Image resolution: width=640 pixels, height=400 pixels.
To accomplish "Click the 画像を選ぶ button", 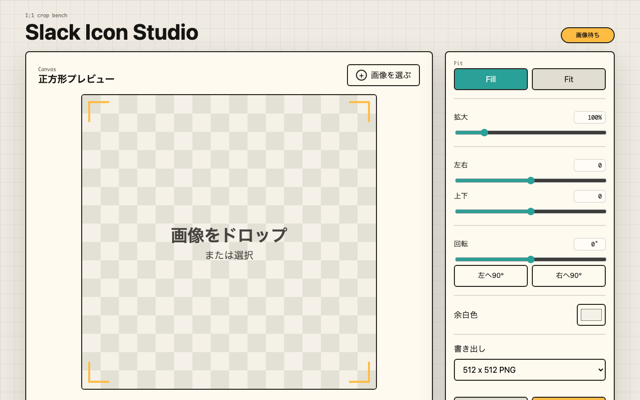I will coord(383,75).
